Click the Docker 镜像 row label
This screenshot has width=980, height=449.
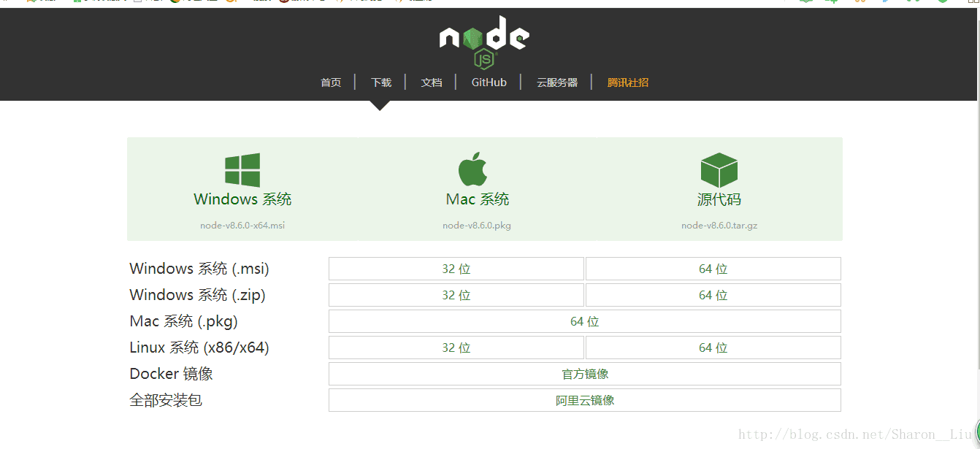coord(171,374)
